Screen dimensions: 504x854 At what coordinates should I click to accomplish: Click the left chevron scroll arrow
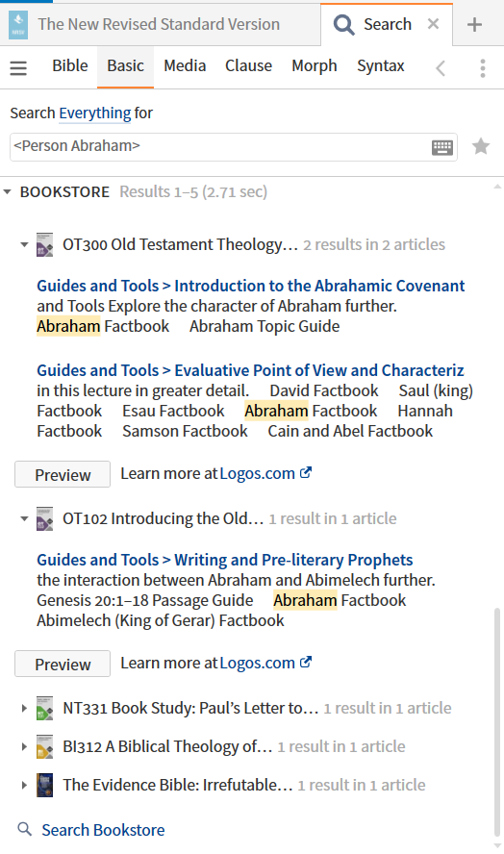[x=441, y=68]
